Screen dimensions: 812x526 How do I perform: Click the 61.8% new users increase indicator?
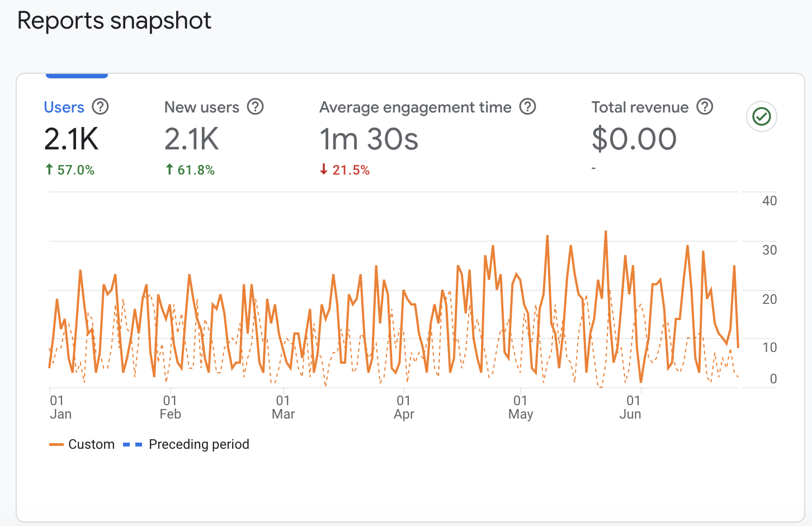pos(190,170)
